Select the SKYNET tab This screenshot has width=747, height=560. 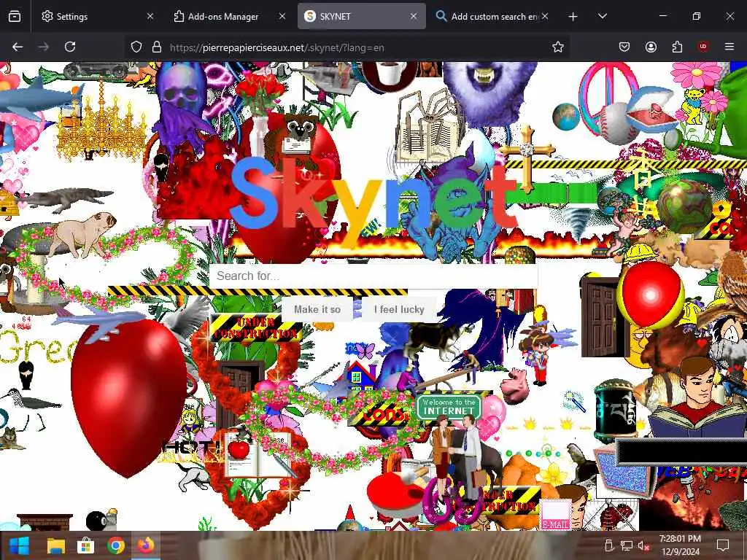pyautogui.click(x=361, y=16)
